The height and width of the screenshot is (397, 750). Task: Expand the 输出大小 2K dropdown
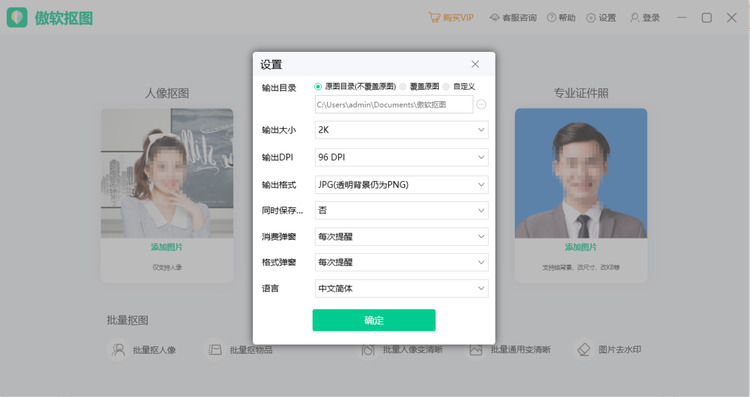401,130
